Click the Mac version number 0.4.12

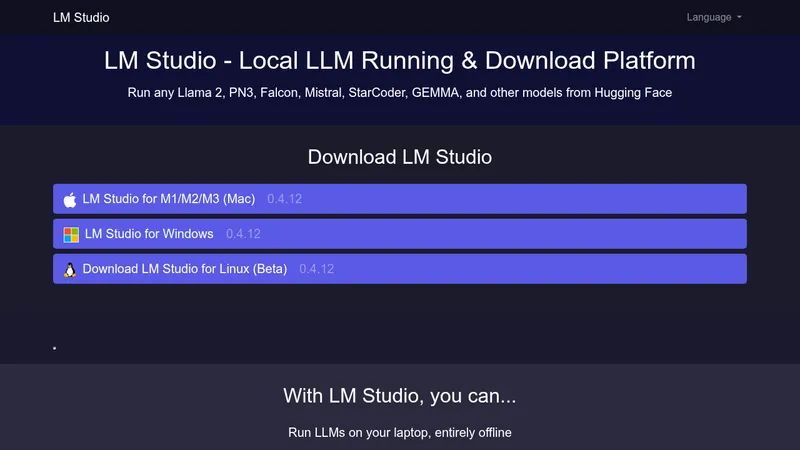click(x=285, y=199)
